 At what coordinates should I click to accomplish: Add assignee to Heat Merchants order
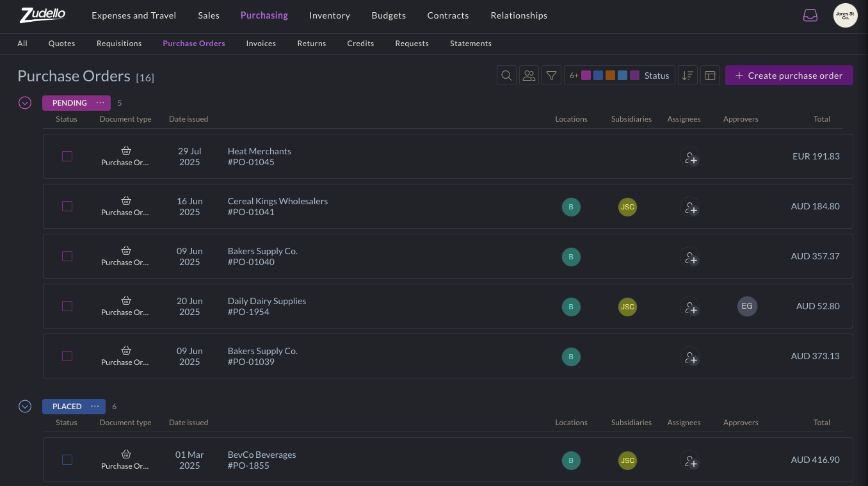pyautogui.click(x=690, y=158)
